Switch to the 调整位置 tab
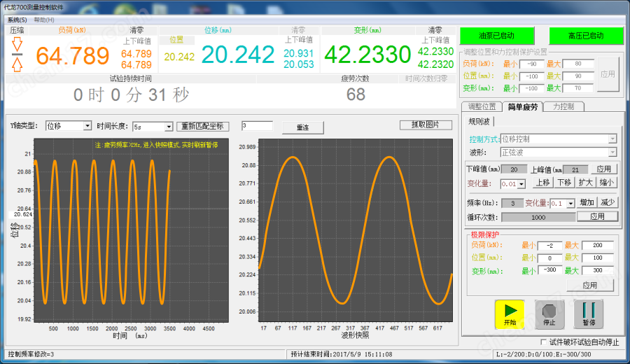 (482, 106)
